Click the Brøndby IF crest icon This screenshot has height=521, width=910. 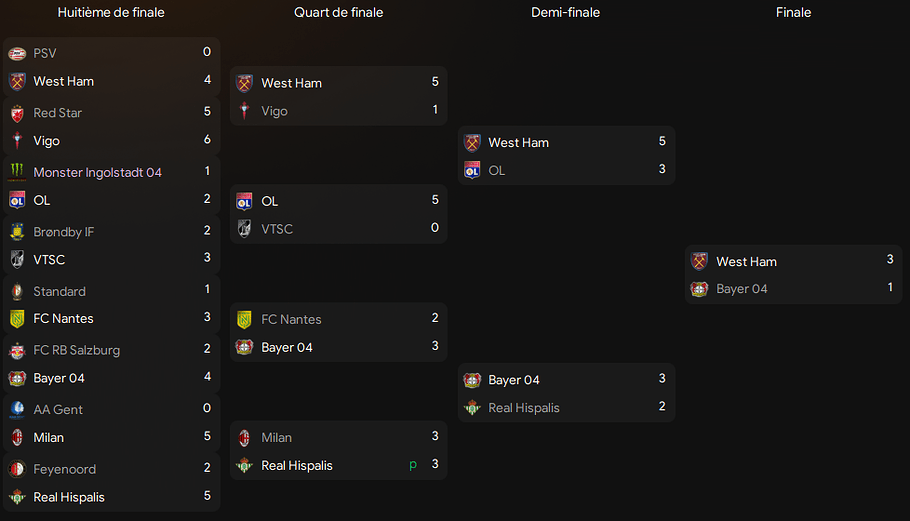pyautogui.click(x=17, y=231)
